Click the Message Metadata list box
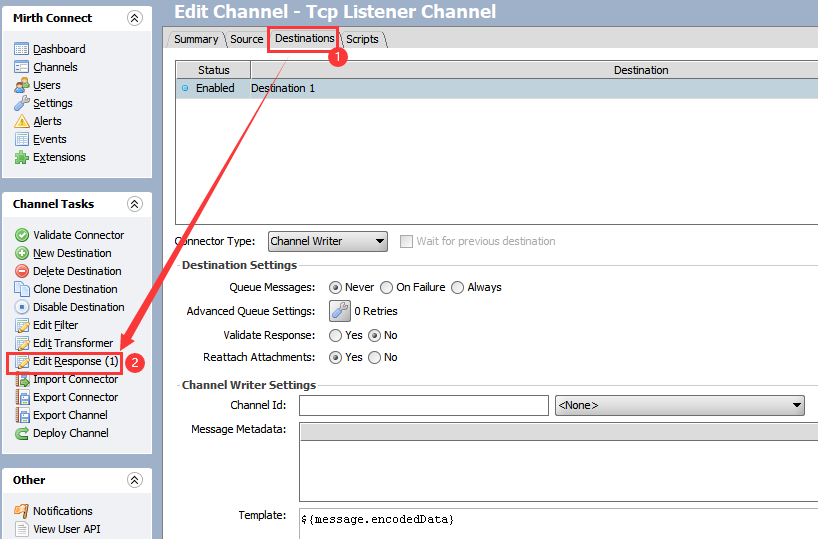The width and height of the screenshot is (818, 539). (x=559, y=462)
